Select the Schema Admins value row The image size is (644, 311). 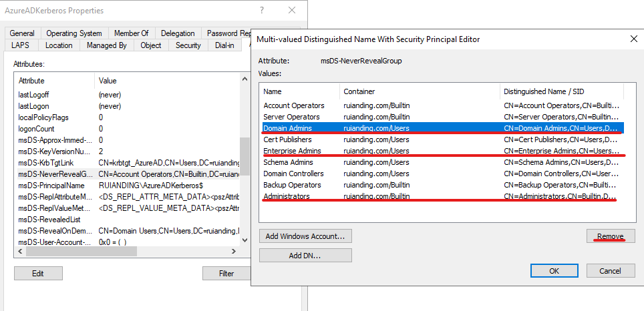tap(442, 162)
